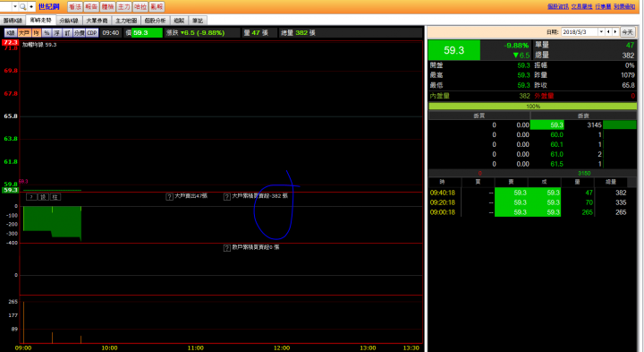Switch to the 分時K線 tab

tap(69, 21)
